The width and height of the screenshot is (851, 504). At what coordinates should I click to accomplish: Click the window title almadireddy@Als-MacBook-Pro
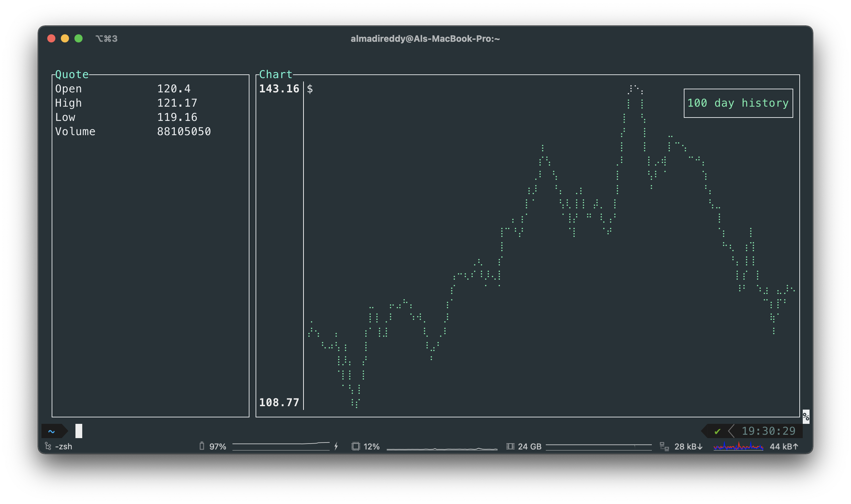tap(425, 39)
